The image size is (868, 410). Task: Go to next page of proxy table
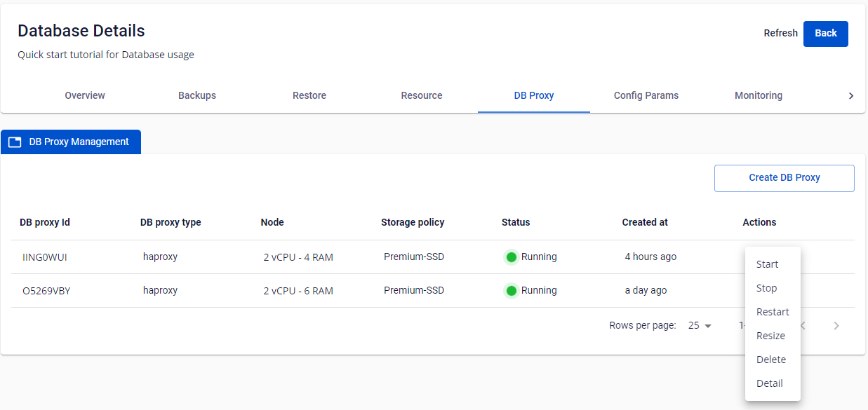click(x=836, y=326)
